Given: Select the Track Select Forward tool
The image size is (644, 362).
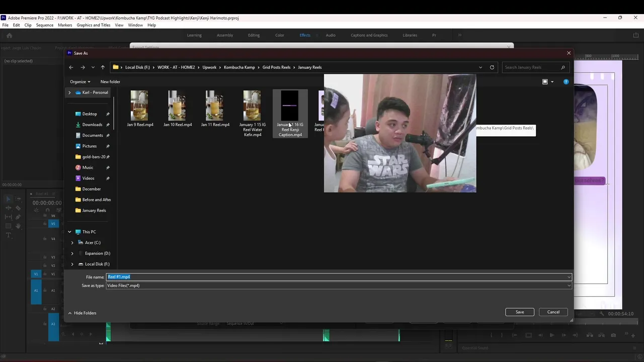Looking at the screenshot, I should click(18, 199).
